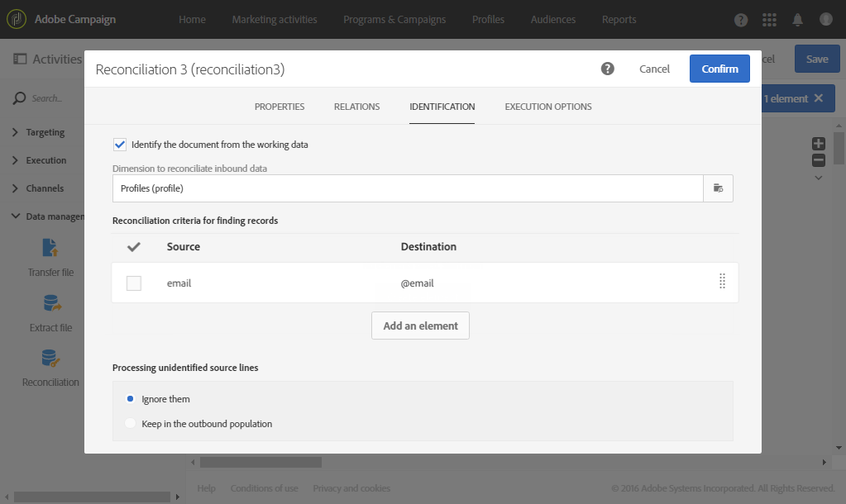Toggle Identify the document from working data
This screenshot has height=504, width=846.
[x=120, y=145]
